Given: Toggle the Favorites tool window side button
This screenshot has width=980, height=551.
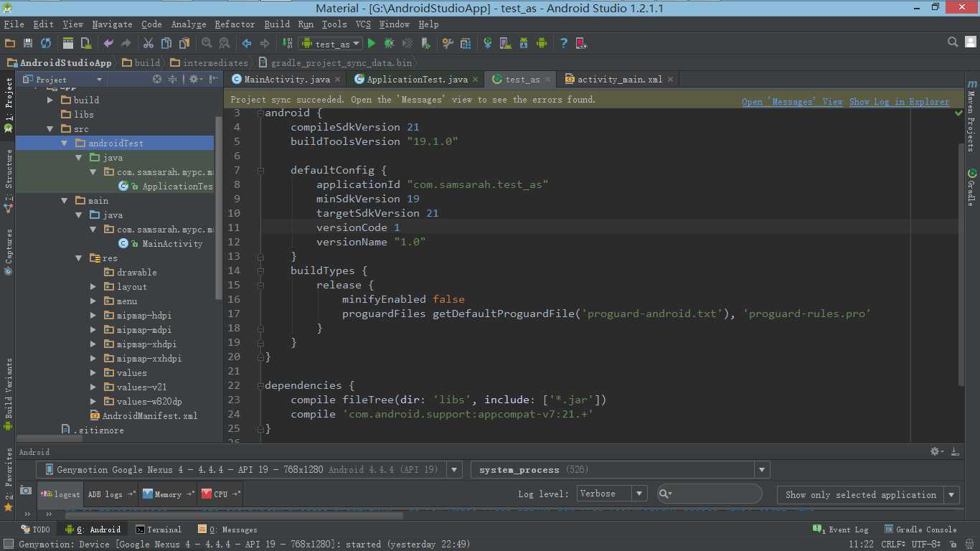Looking at the screenshot, I should [x=9, y=479].
